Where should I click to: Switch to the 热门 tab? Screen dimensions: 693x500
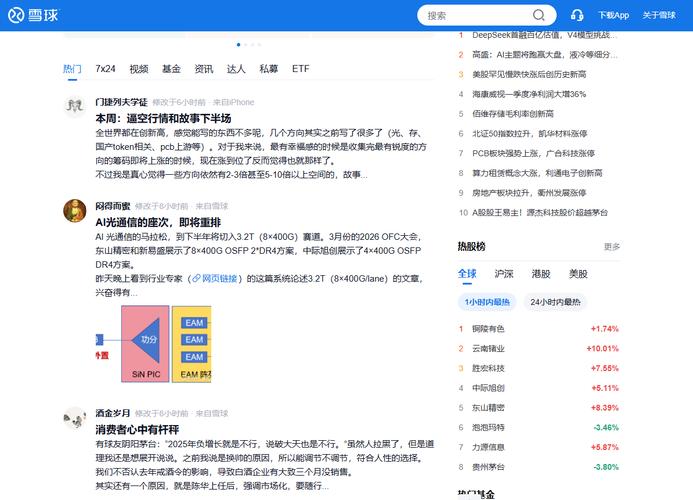tap(72, 69)
